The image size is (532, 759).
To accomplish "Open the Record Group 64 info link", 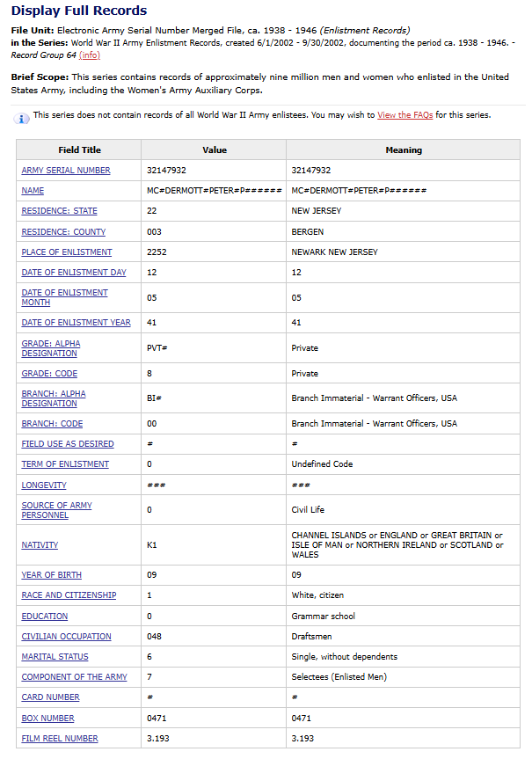I will (89, 55).
